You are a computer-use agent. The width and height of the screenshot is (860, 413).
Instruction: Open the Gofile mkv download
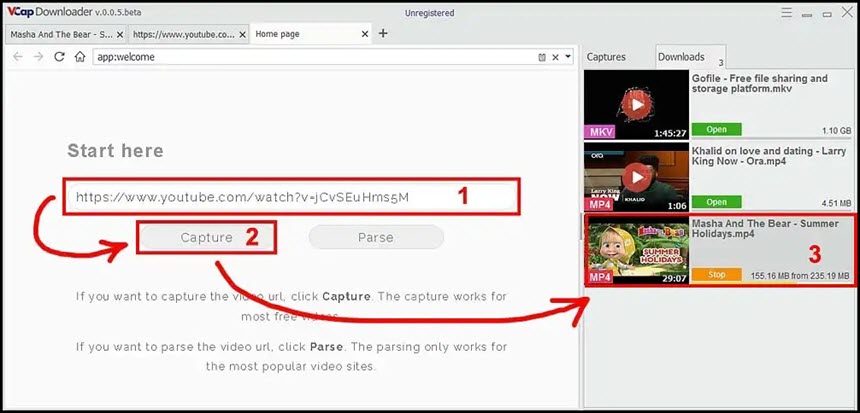(x=716, y=129)
